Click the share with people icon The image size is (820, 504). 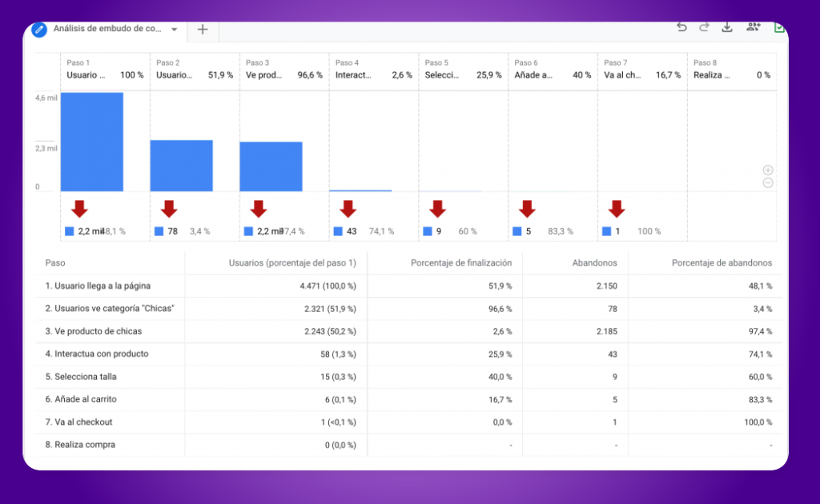click(x=753, y=26)
